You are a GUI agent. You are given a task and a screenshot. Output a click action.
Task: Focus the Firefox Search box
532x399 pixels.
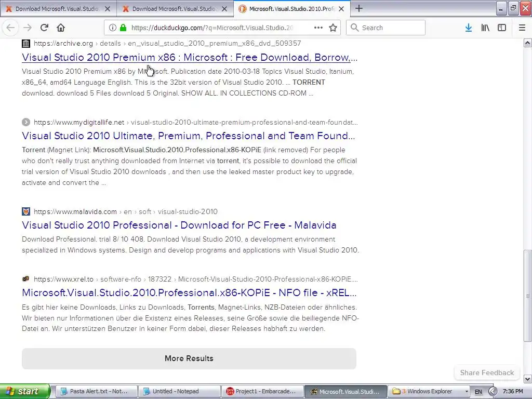click(386, 28)
